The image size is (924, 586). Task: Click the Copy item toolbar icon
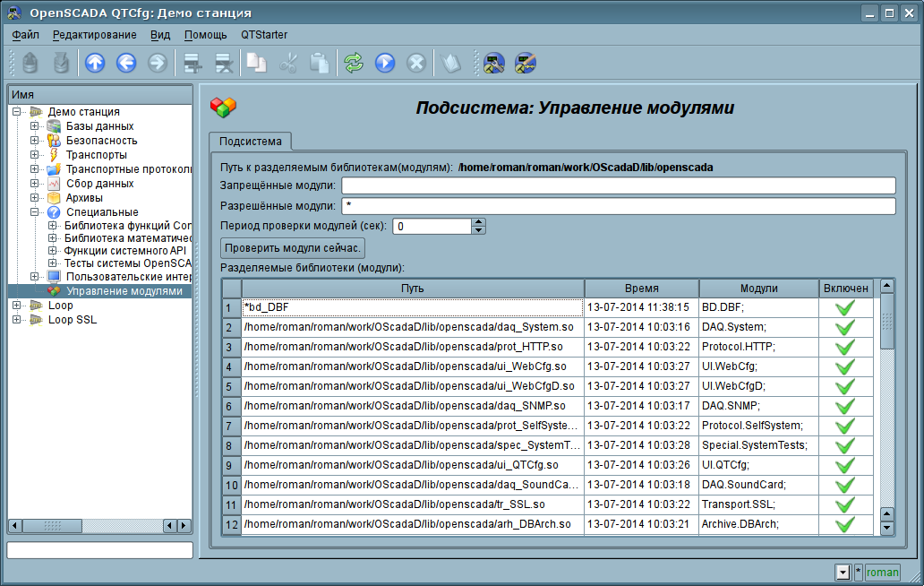point(256,63)
